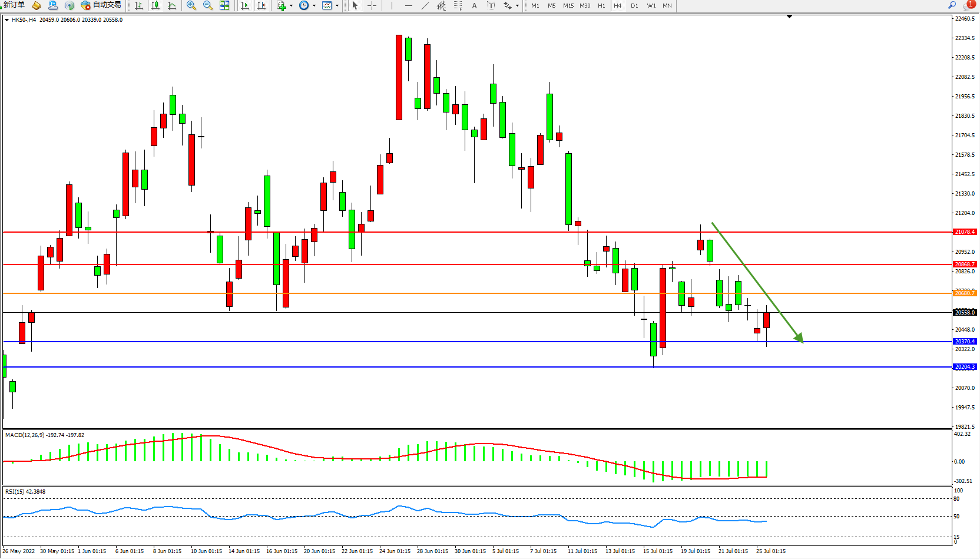Click the 新订单 new order button
980x559 pixels.
tap(14, 5)
